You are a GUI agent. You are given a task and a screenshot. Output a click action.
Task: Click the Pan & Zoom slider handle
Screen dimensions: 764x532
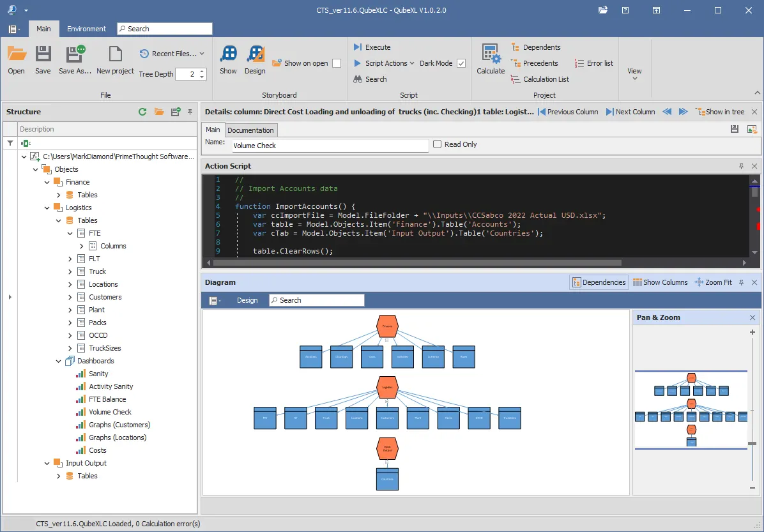pos(753,443)
